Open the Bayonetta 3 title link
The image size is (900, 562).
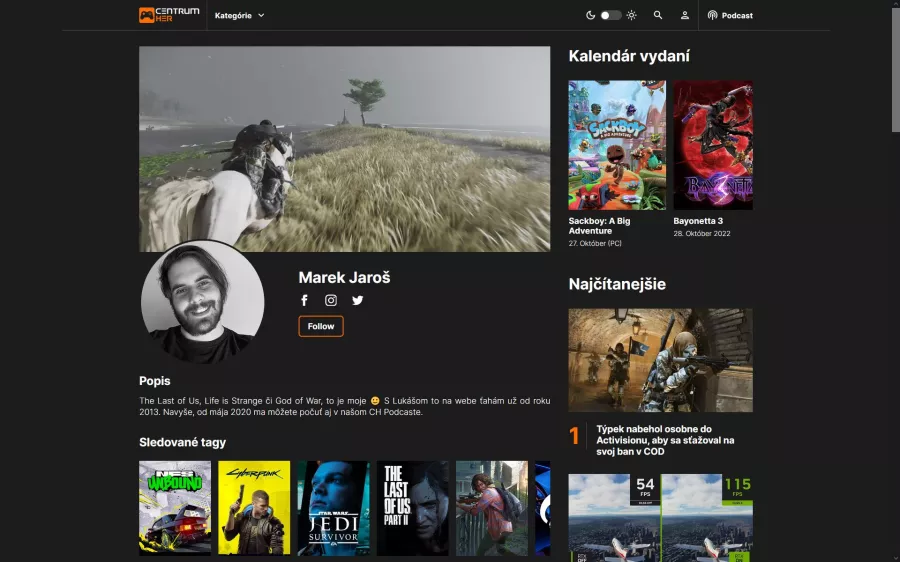[x=698, y=221]
